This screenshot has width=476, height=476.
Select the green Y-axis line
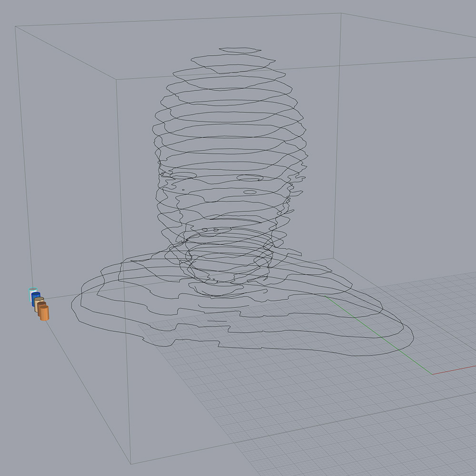pos(379,335)
